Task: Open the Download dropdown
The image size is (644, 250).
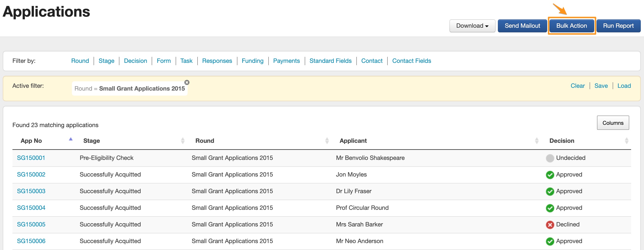Action: pyautogui.click(x=472, y=26)
